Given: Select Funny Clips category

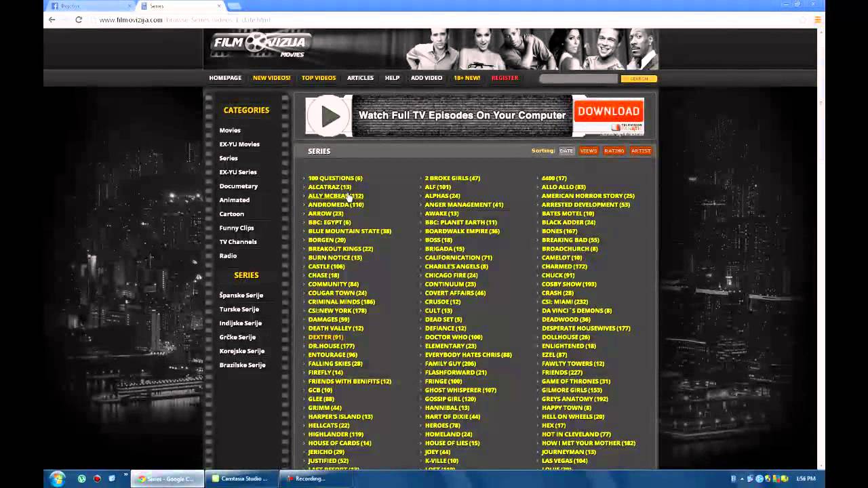Looking at the screenshot, I should point(237,228).
